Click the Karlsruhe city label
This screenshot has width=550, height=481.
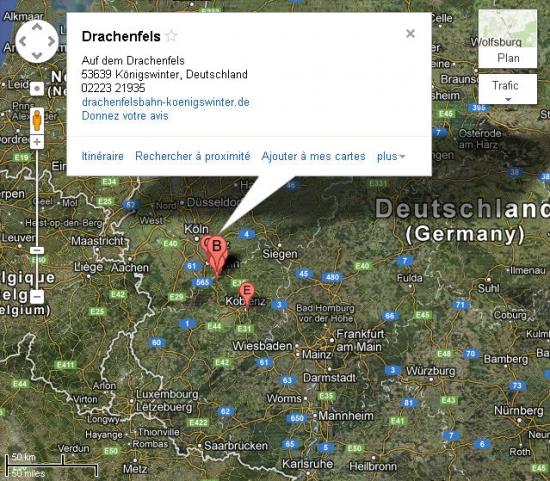pos(308,464)
